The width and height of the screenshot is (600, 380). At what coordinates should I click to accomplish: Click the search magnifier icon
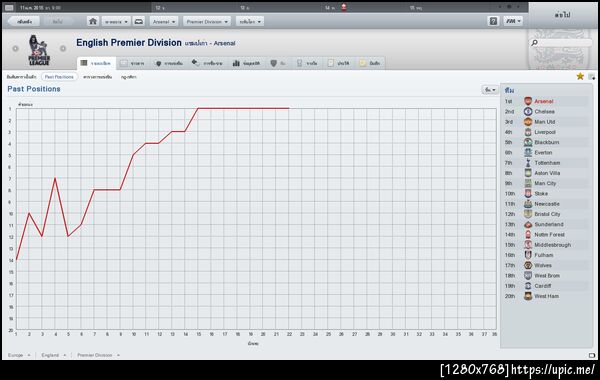[x=535, y=43]
